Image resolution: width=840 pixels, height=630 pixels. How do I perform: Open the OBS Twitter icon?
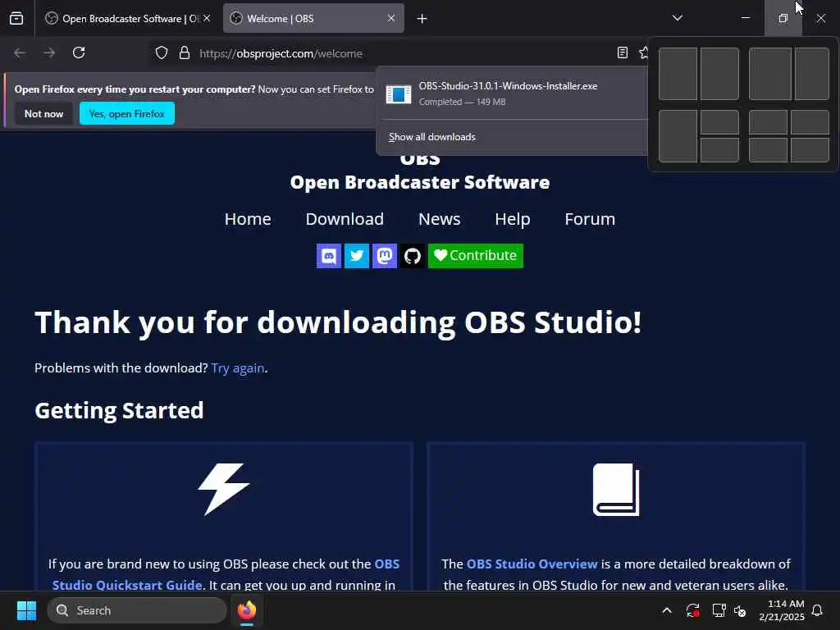point(357,256)
